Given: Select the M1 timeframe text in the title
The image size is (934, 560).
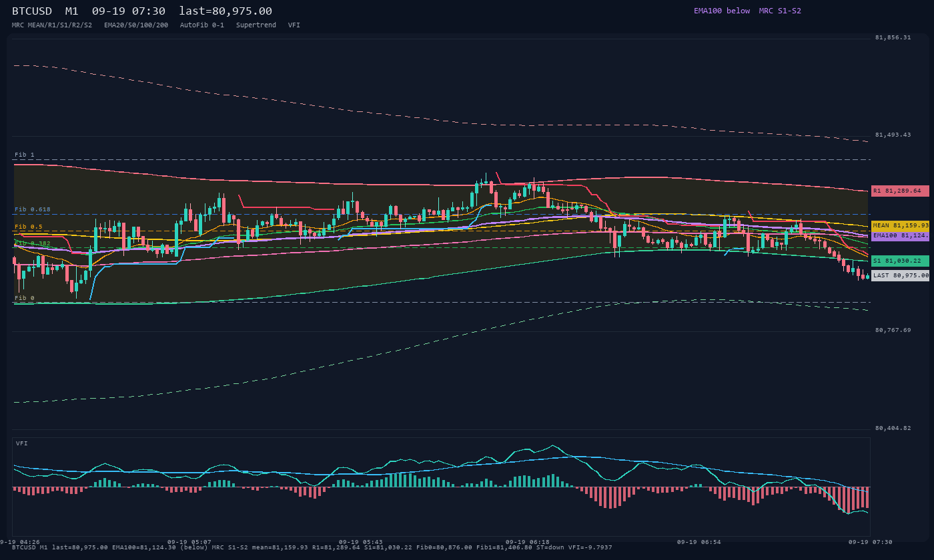Looking at the screenshot, I should point(72,11).
